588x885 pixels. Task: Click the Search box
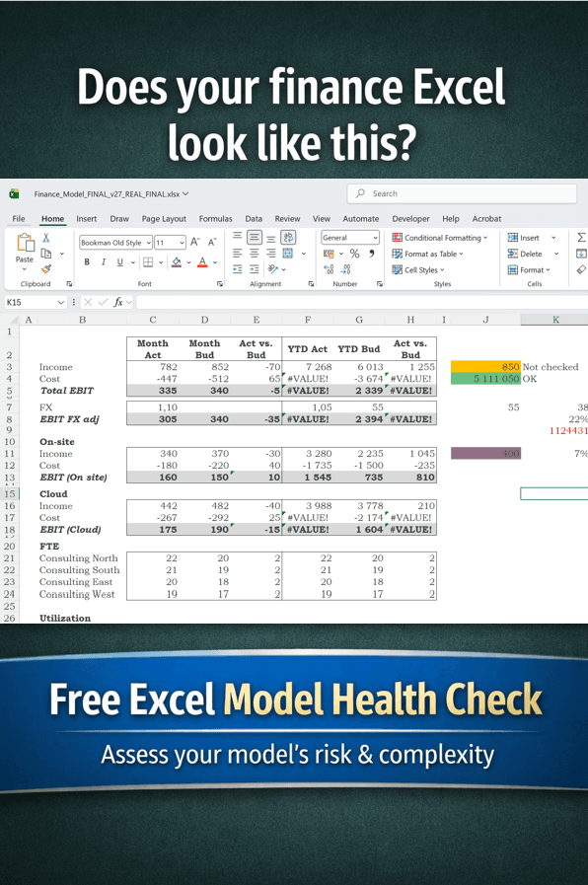point(462,193)
